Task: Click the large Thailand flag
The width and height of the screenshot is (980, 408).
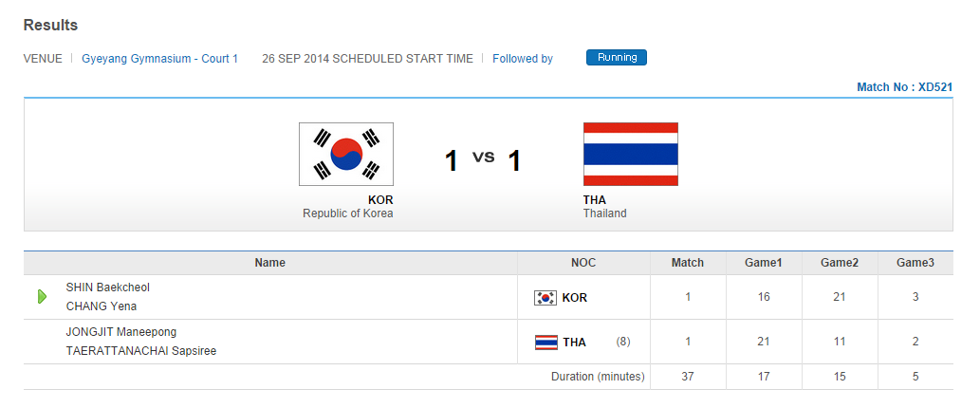Action: [x=630, y=154]
